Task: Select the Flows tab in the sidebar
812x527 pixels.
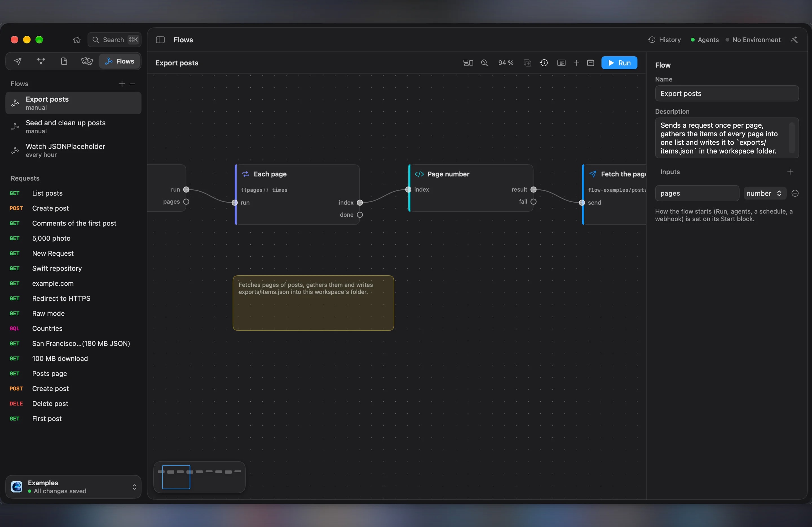Action: click(x=120, y=61)
